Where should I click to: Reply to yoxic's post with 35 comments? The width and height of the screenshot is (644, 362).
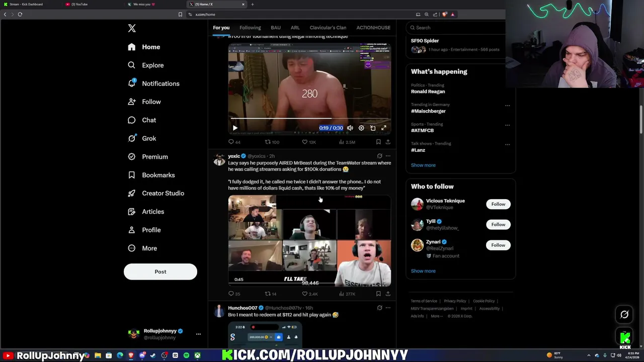coord(234,294)
